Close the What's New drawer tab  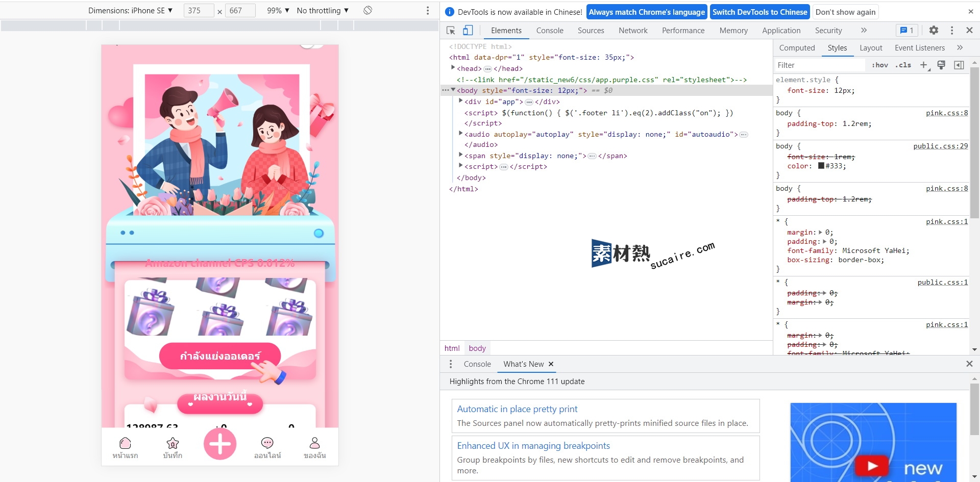tap(551, 364)
